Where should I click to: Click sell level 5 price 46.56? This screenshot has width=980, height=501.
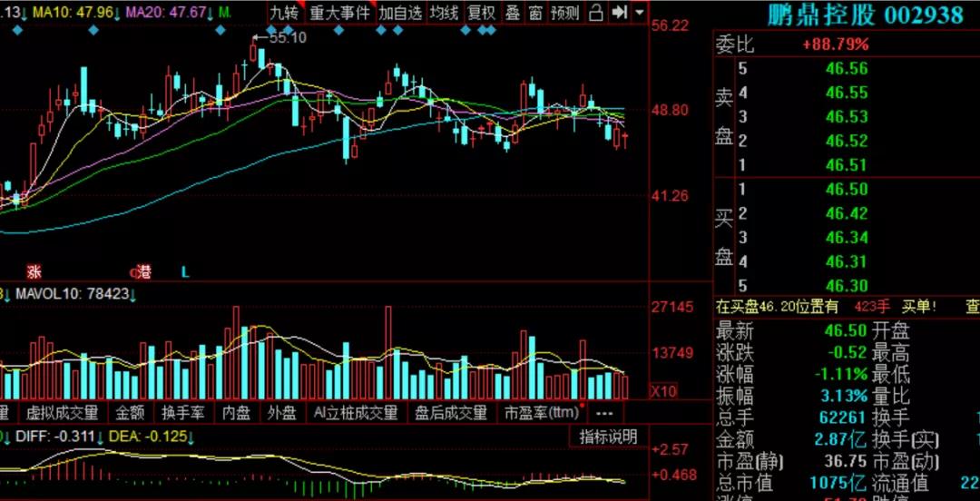click(x=847, y=68)
